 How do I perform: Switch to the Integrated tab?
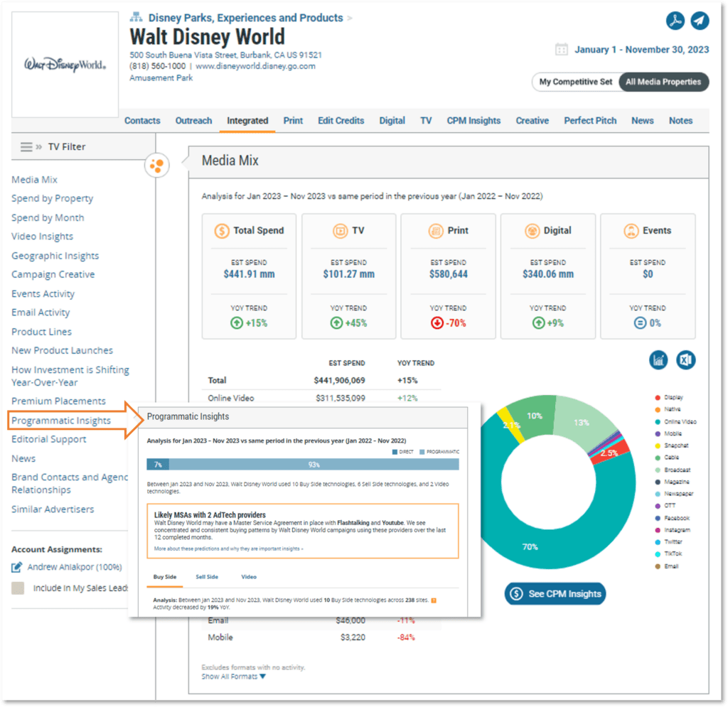247,121
